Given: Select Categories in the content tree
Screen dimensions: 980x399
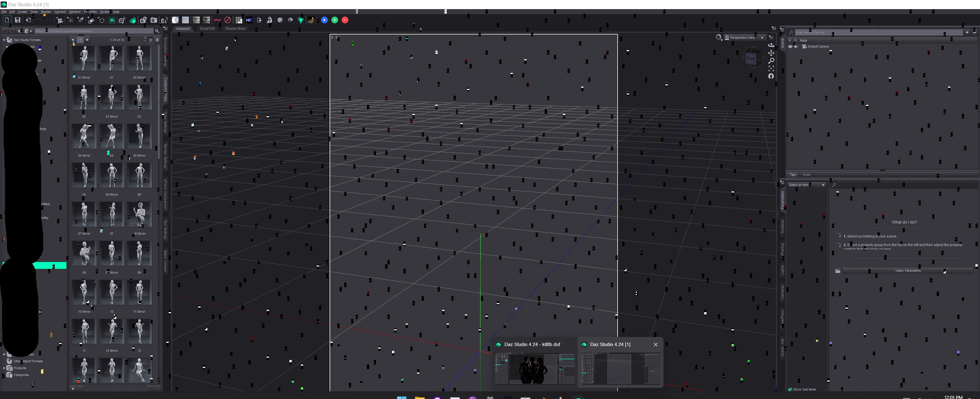Looking at the screenshot, I should [21, 375].
